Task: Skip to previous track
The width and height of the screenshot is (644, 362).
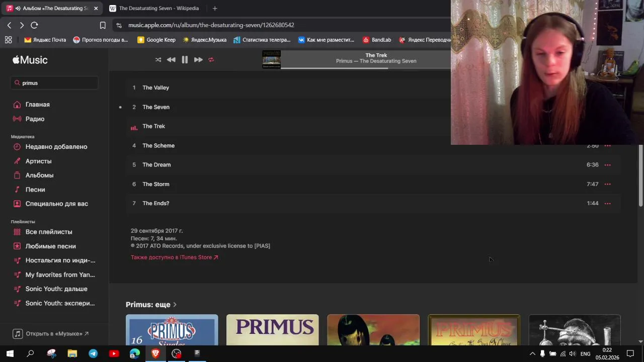Action: click(171, 60)
